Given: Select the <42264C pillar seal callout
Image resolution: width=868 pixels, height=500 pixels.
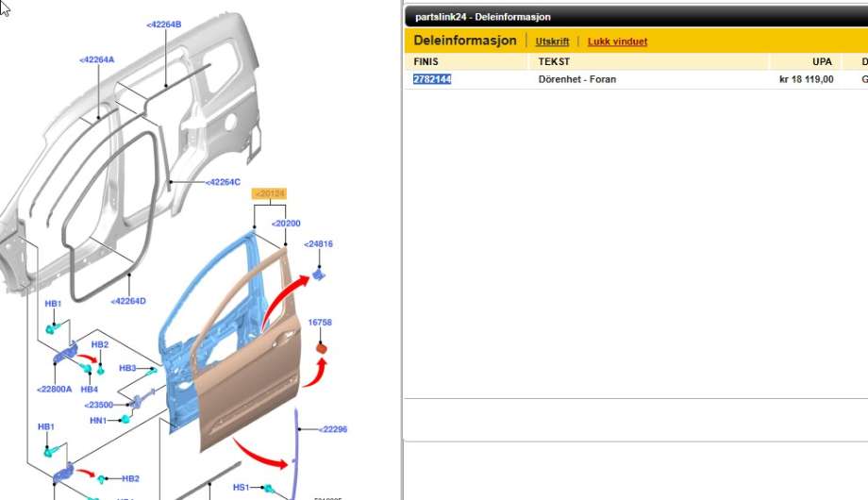Looking at the screenshot, I should [x=223, y=182].
